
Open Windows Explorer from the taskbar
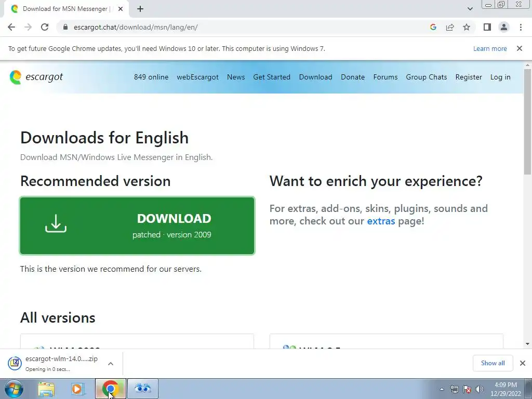tap(46, 389)
